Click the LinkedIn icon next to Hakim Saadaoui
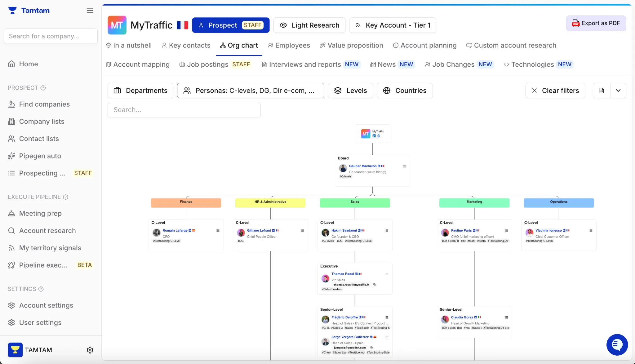The height and width of the screenshot is (364, 635). click(x=359, y=231)
